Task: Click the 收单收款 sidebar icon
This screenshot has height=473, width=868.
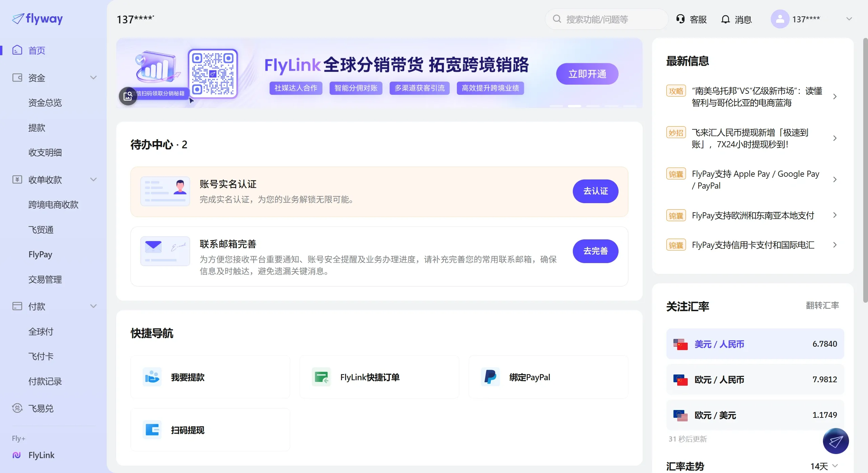Action: (17, 179)
